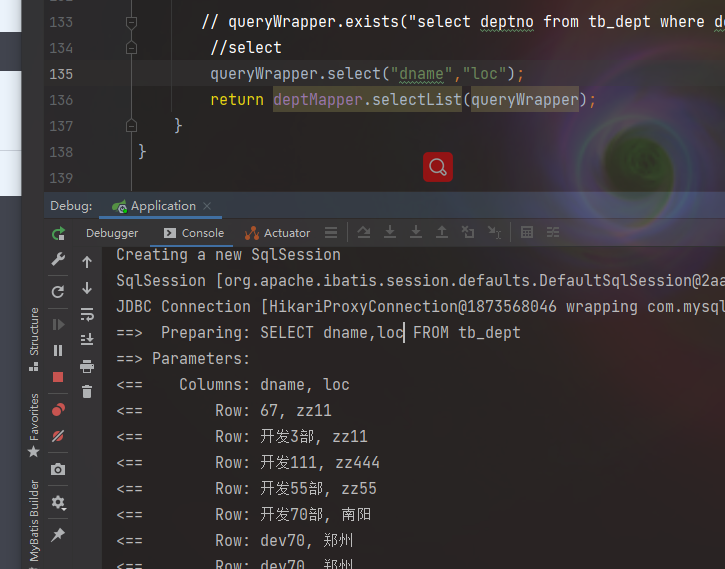
Task: Click the '//select' comment on line 134
Action: [246, 48]
